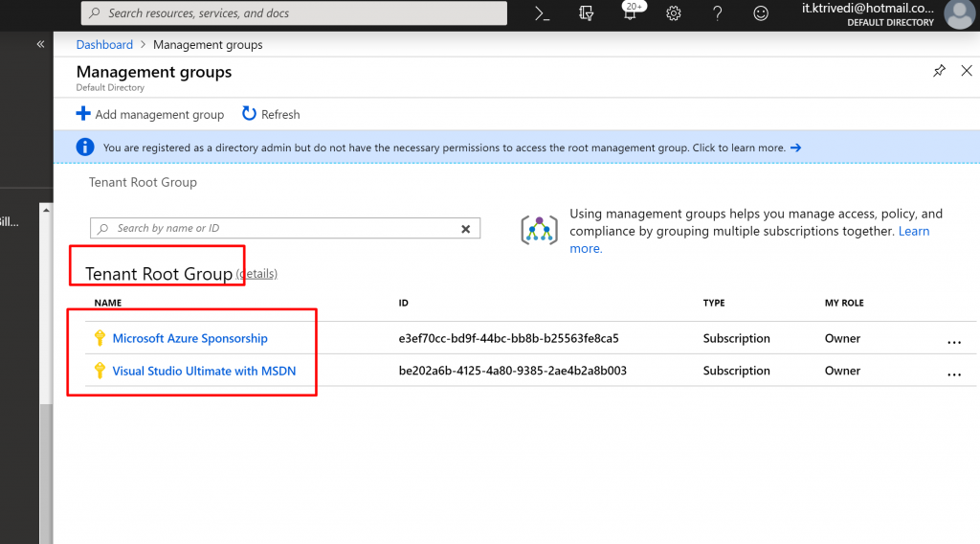
Task: Click the user account avatar
Action: [x=958, y=13]
